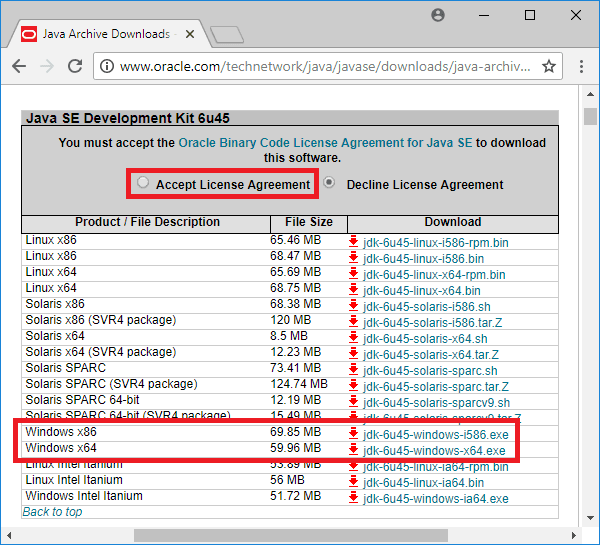This screenshot has width=600, height=545.
Task: Click download icon for jdk-6u45-windows-i586.exe
Action: (353, 434)
